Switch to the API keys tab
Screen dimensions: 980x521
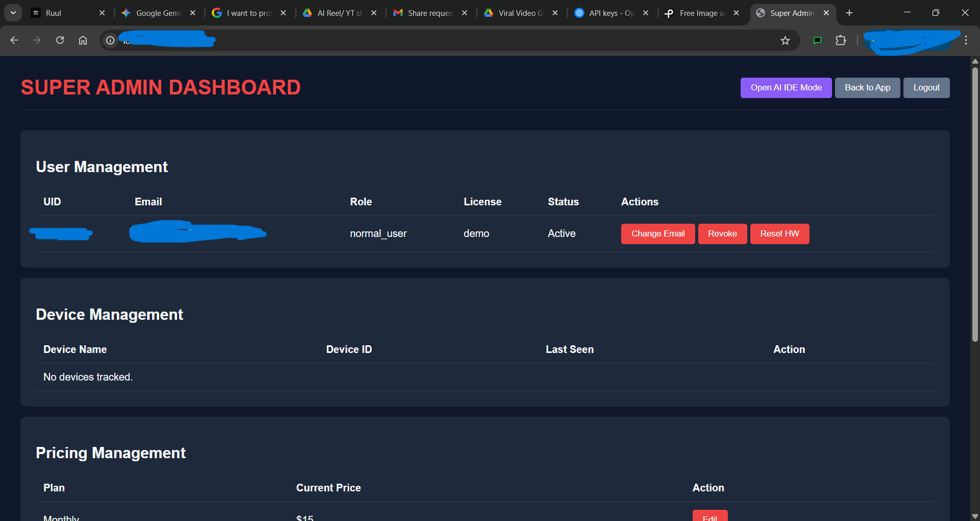click(x=607, y=13)
